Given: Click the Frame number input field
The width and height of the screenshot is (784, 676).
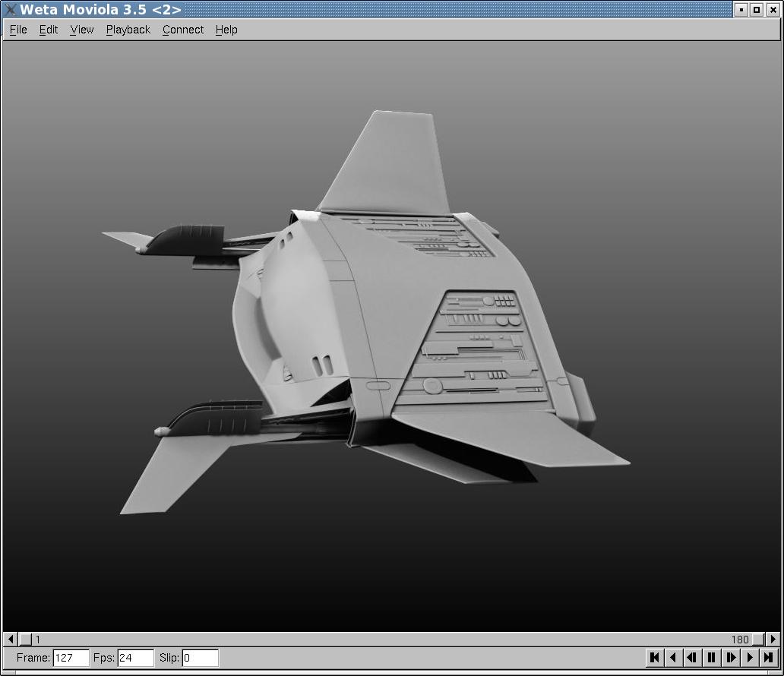Looking at the screenshot, I should click(71, 658).
